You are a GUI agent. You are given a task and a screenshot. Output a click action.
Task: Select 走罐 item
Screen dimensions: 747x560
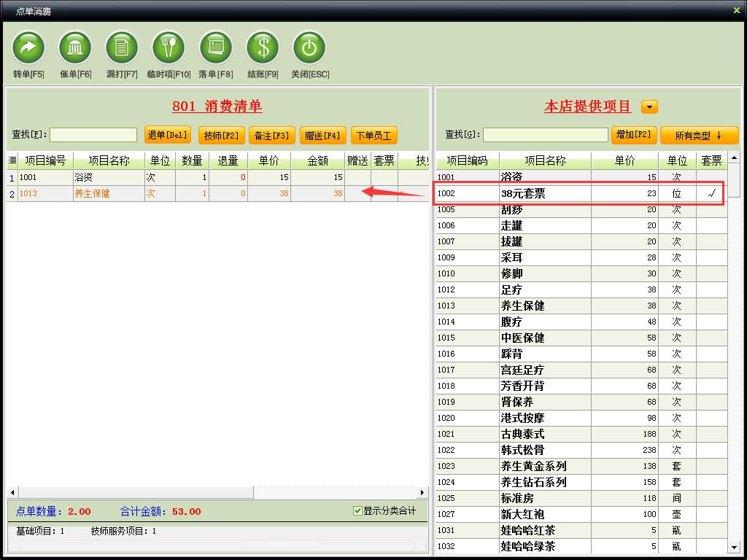[x=581, y=225]
